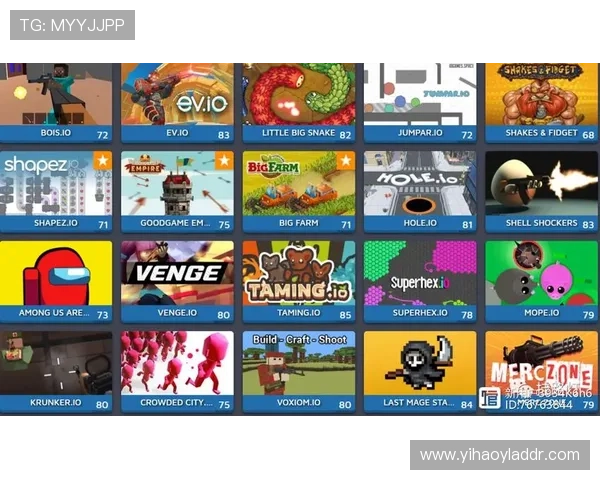Click the score 80 on VOXIOM.IO
600x480 pixels.
point(345,405)
